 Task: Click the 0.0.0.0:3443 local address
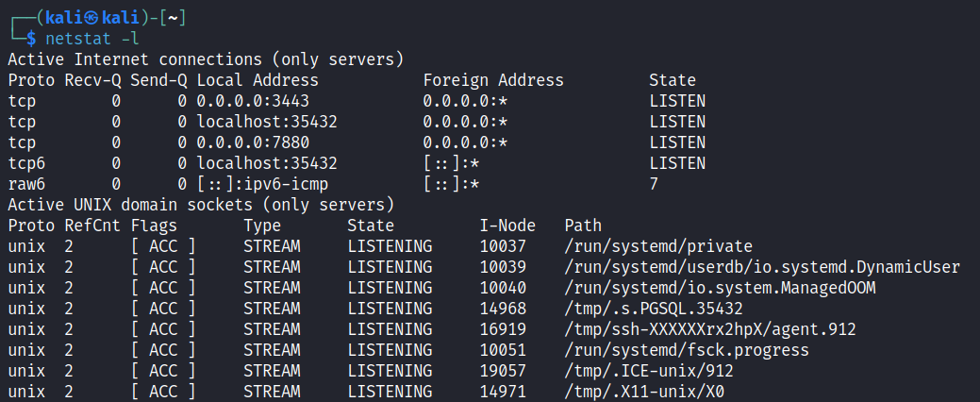pyautogui.click(x=253, y=101)
